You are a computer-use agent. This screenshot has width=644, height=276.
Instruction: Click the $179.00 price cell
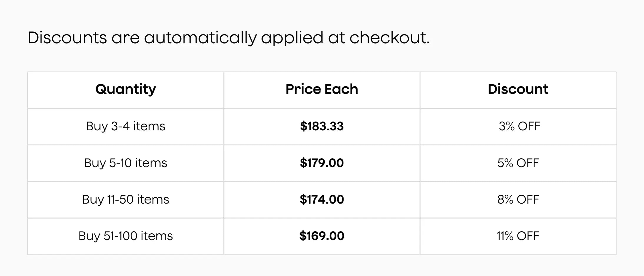[322, 163]
